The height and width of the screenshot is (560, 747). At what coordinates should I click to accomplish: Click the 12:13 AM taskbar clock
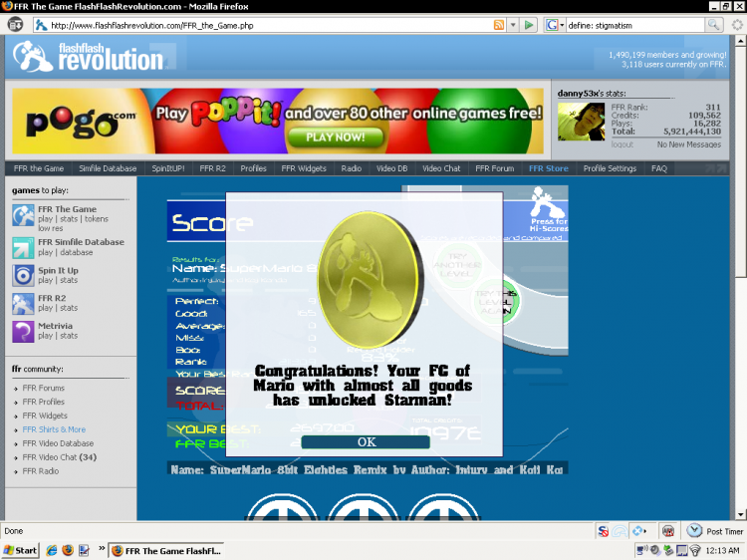(722, 550)
